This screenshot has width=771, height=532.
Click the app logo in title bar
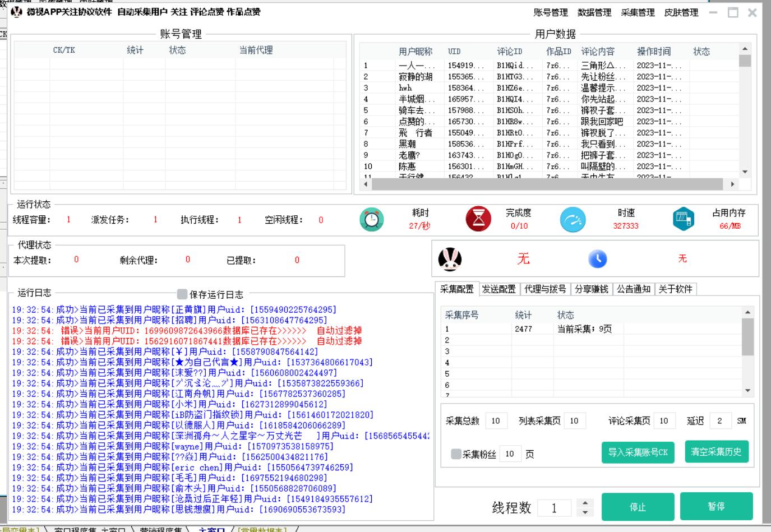point(17,12)
